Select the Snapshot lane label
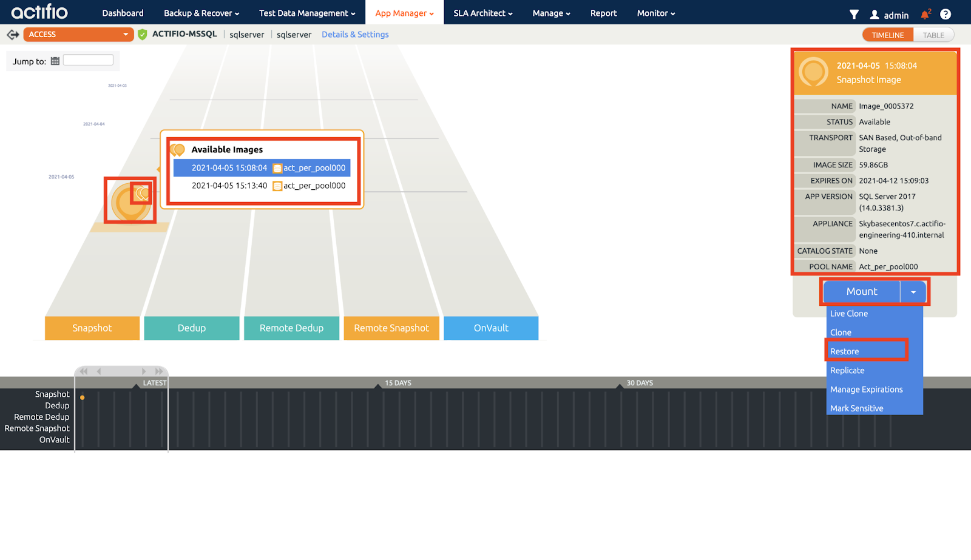This screenshot has height=560, width=971. coord(92,328)
